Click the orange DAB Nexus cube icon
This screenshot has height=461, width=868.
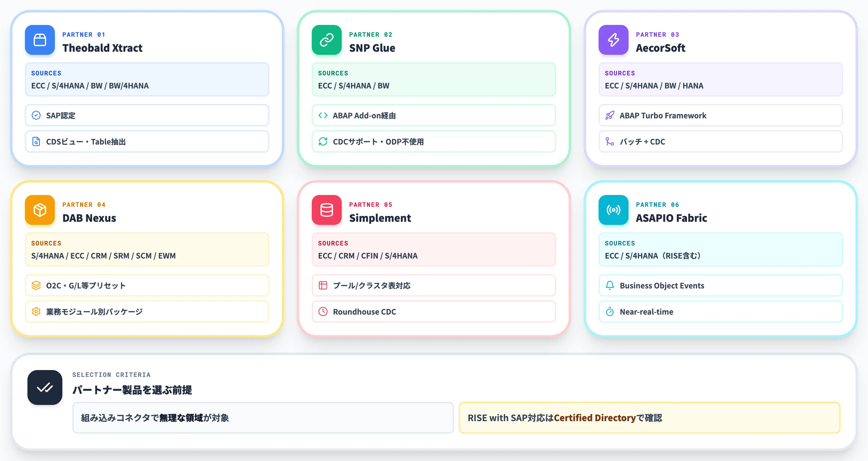[x=40, y=210]
